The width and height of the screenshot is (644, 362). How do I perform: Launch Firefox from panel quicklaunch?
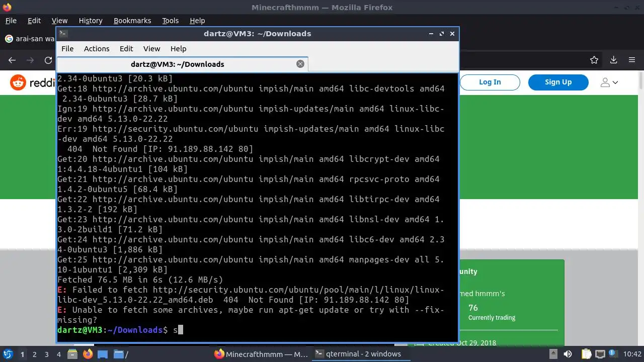tap(88, 354)
